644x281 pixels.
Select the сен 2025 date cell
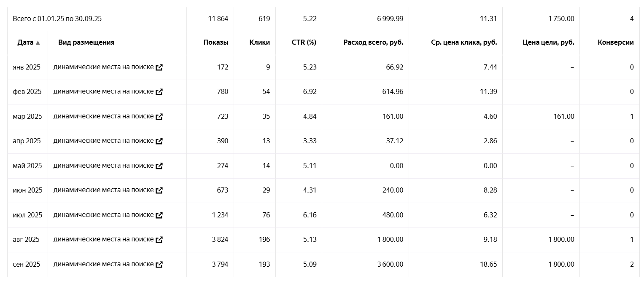pos(27,265)
